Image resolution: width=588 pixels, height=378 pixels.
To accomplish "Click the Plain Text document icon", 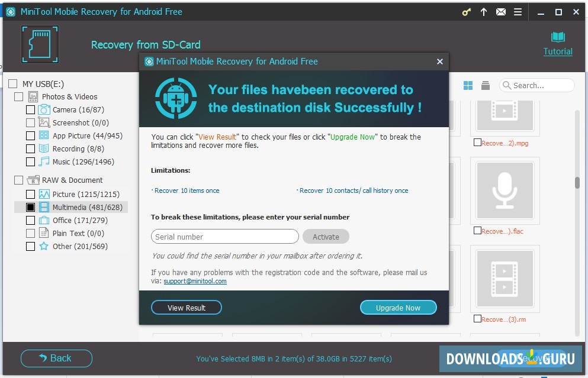I will click(x=44, y=233).
